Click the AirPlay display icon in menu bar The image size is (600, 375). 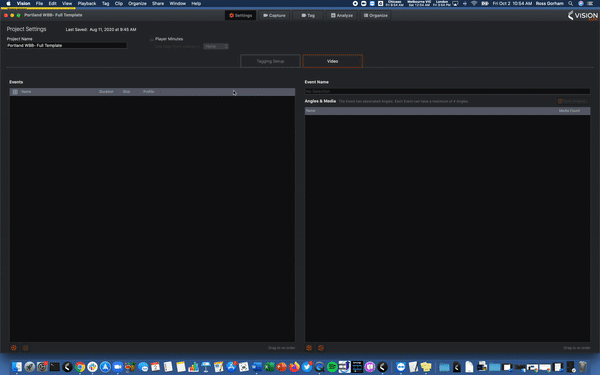pyautogui.click(x=455, y=3)
